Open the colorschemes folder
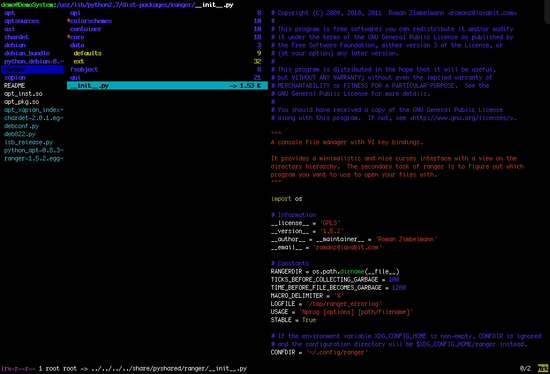This screenshot has width=550, height=374. tap(91, 21)
